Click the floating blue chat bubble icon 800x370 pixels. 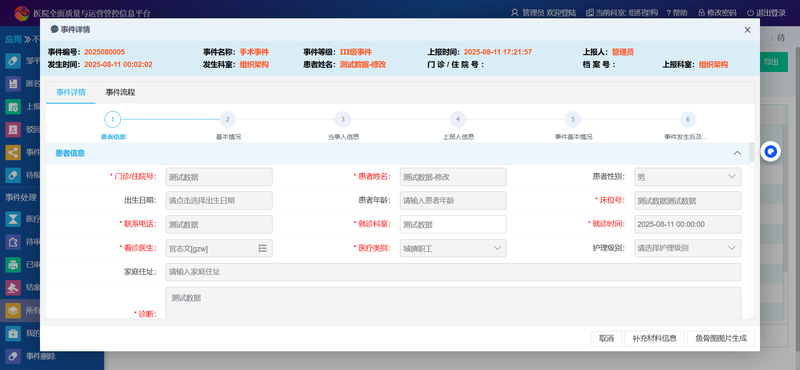tap(771, 152)
